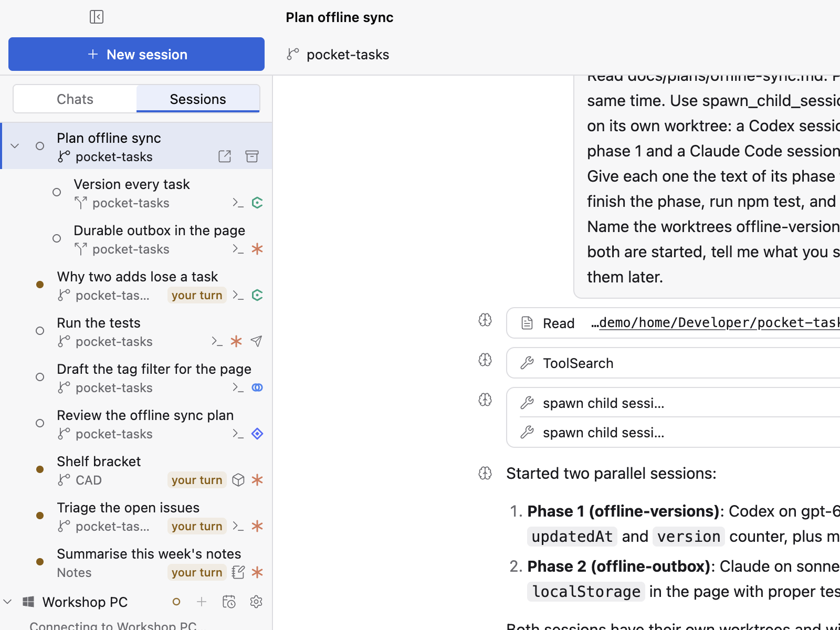Add a session on Workshop PC
This screenshot has width=840, height=630.
click(x=202, y=602)
